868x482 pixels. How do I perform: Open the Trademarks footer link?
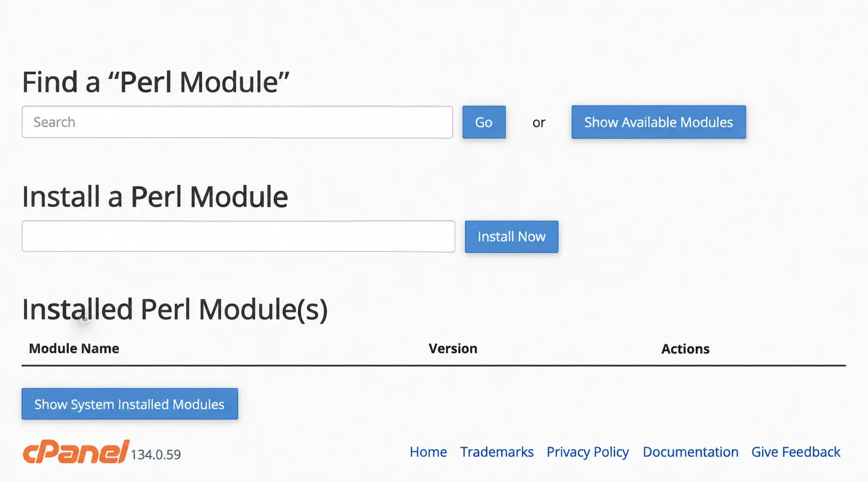(x=497, y=452)
